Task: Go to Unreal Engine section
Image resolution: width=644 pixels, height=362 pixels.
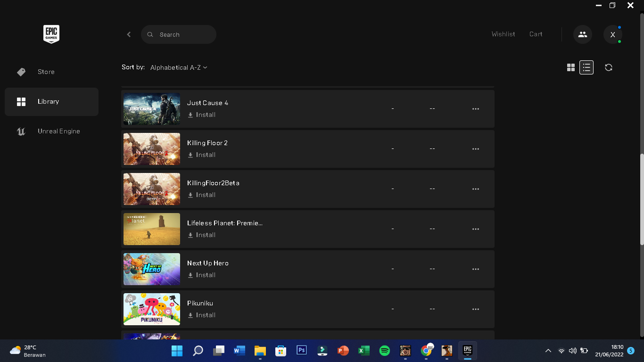Action: pyautogui.click(x=51, y=131)
